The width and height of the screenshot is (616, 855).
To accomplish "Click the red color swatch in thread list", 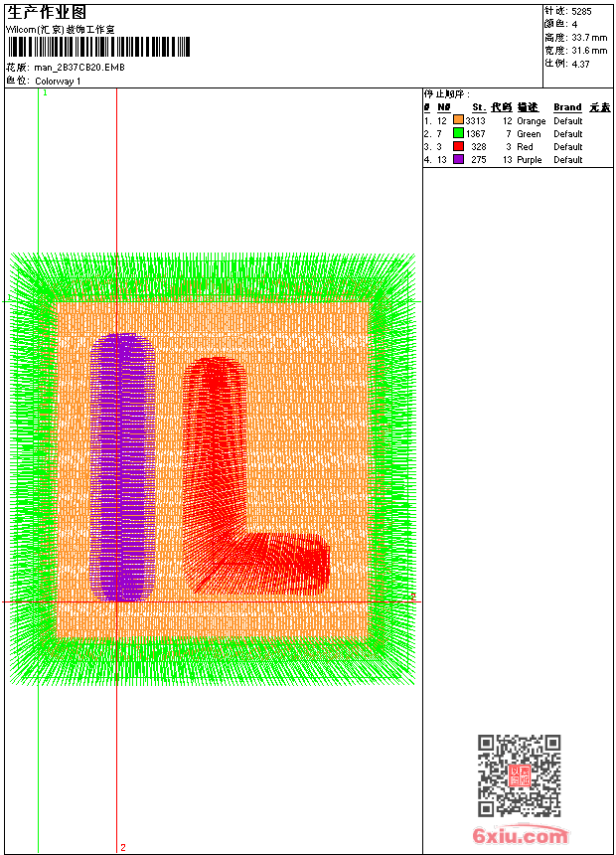I will [x=458, y=146].
